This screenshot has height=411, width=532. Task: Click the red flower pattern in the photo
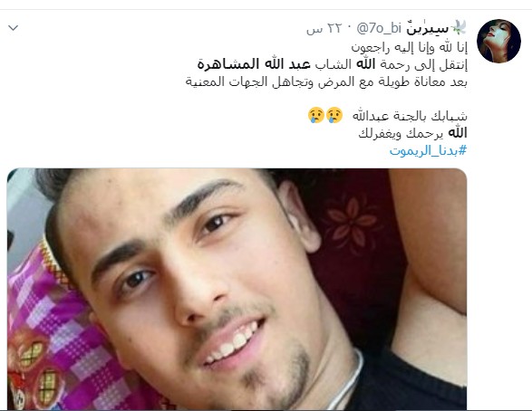click(351, 224)
